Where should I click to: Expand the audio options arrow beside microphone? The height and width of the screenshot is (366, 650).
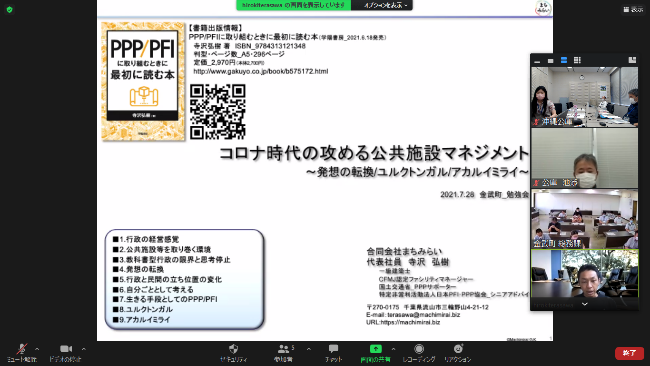[x=37, y=349]
